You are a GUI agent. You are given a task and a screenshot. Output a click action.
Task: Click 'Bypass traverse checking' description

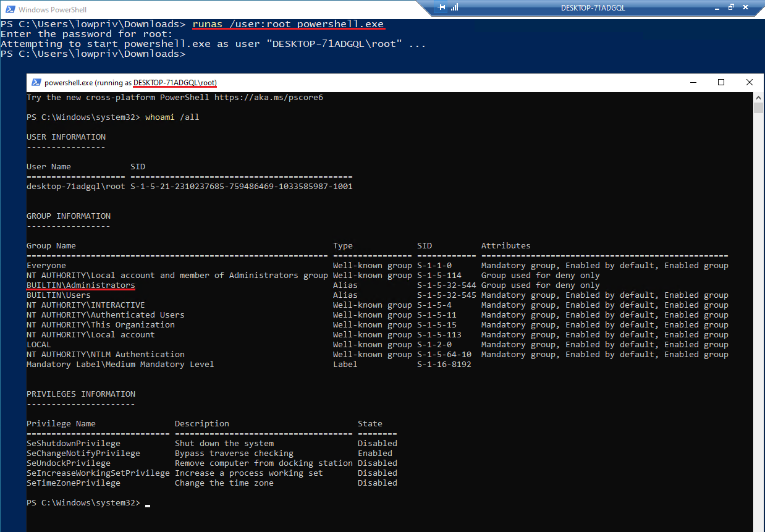pyautogui.click(x=234, y=454)
